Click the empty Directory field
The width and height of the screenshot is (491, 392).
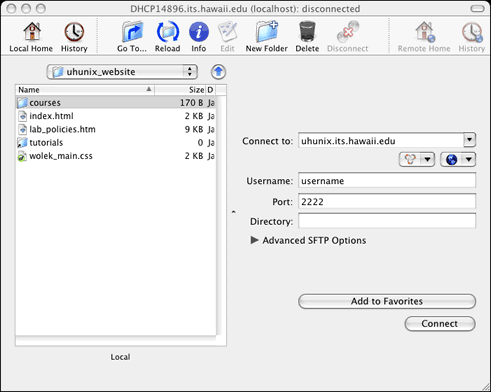[387, 221]
